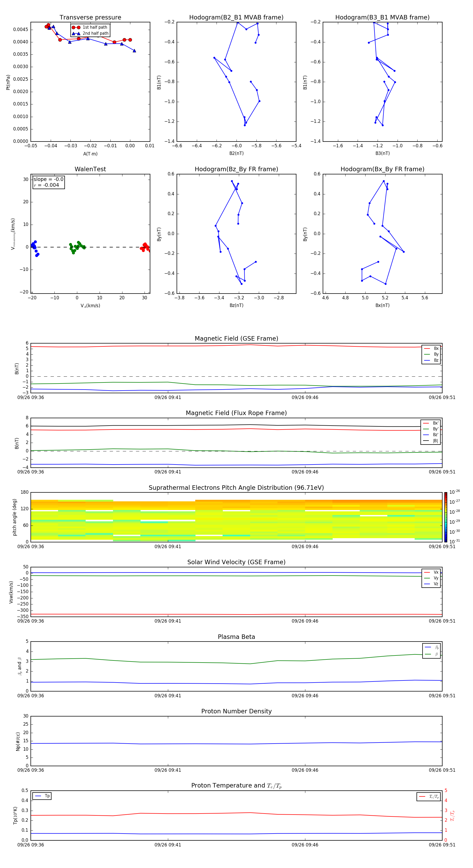Click the 'Plasma Beta' panel title

pos(236,637)
